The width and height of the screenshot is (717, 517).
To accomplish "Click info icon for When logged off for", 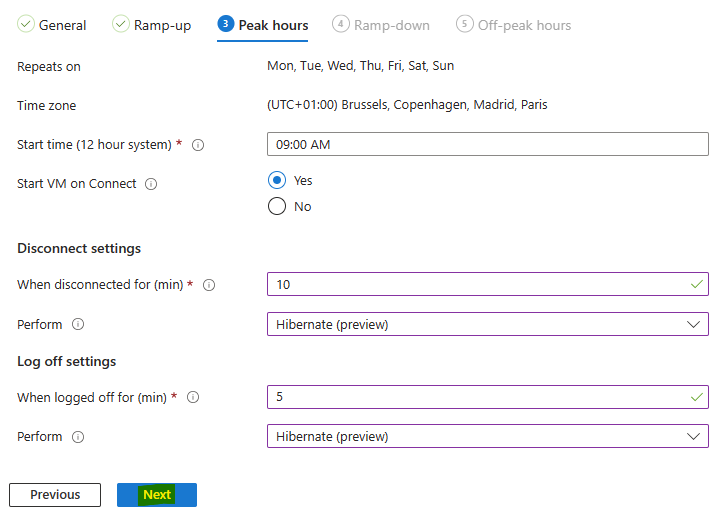I will (193, 397).
